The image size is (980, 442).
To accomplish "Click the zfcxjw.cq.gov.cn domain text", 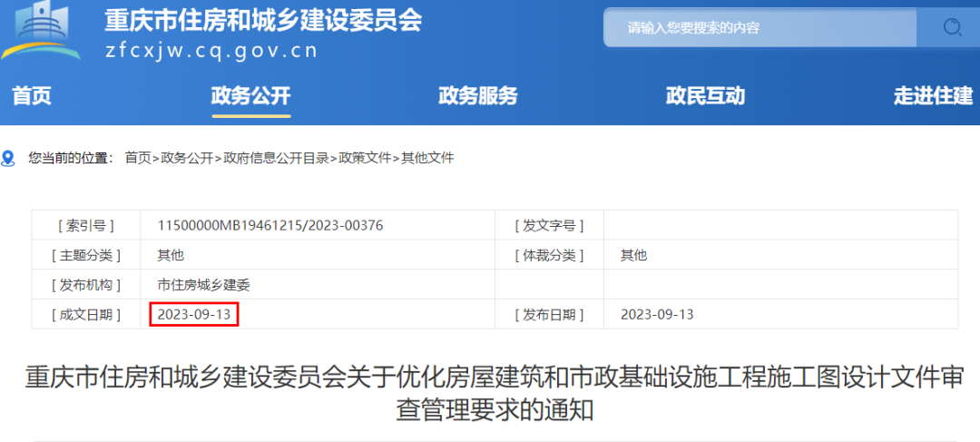I will tap(211, 50).
